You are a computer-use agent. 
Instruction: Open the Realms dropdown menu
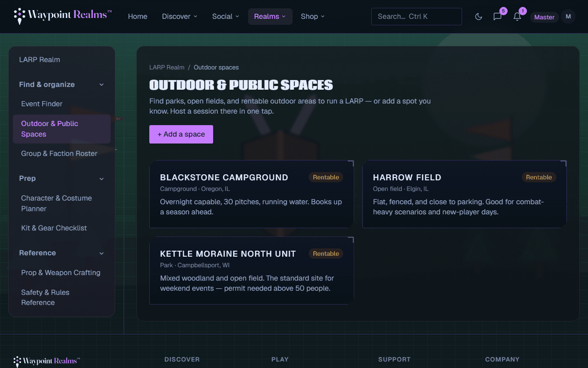pyautogui.click(x=270, y=17)
